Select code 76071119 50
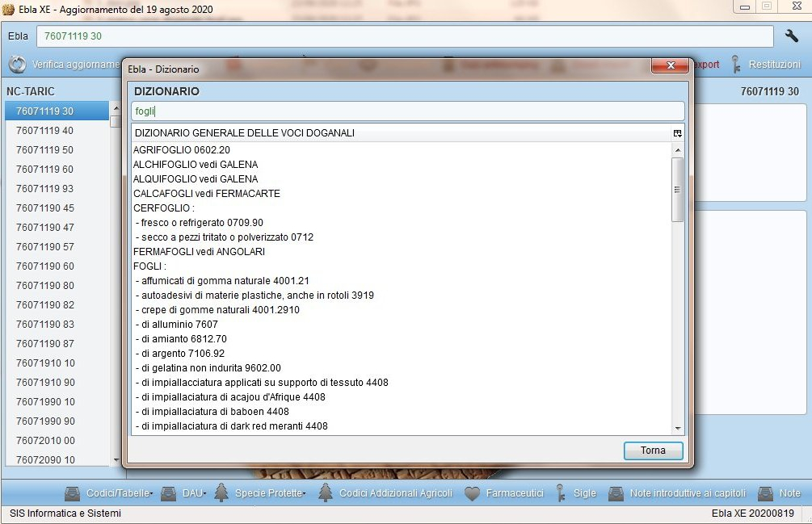The height and width of the screenshot is (524, 812). (x=57, y=150)
